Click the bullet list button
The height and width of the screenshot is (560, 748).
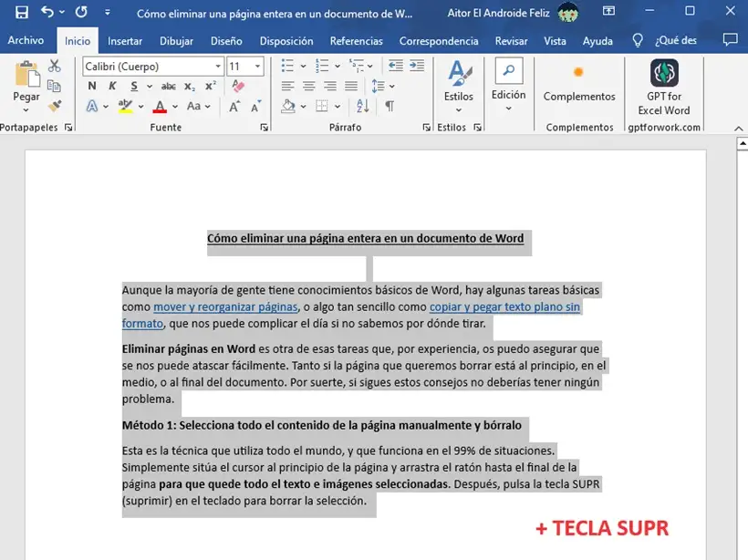pos(287,66)
